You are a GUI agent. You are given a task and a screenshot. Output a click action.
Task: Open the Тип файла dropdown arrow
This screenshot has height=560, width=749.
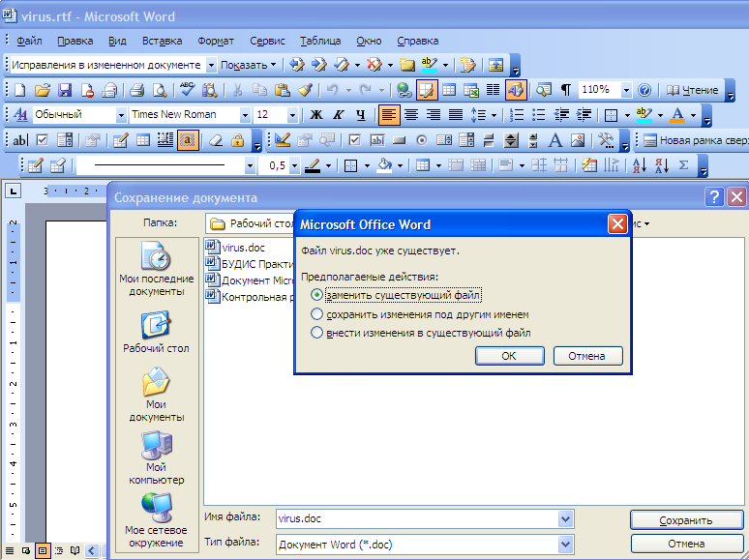click(x=565, y=545)
